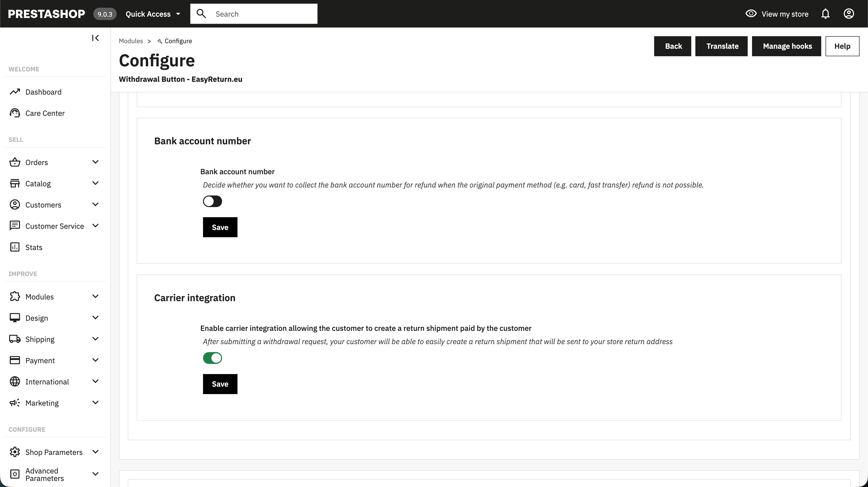The image size is (868, 487).
Task: Click the Configure breadcrumb text
Action: coord(178,41)
